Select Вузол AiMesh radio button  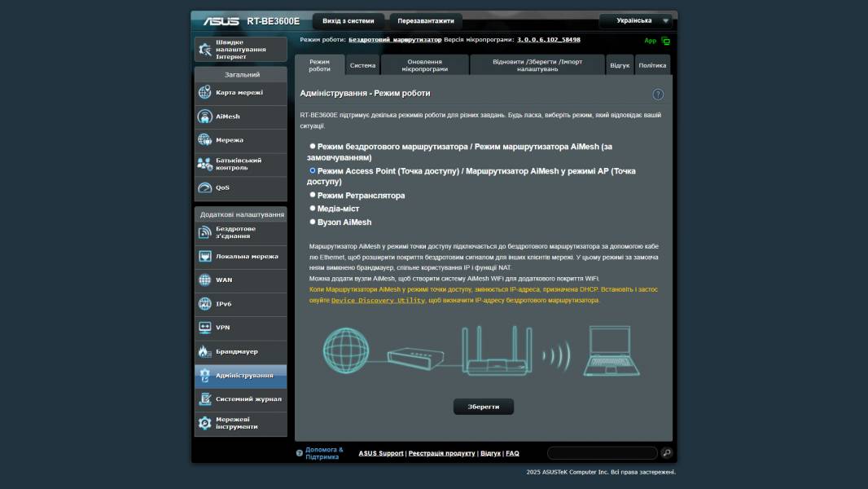[312, 222]
